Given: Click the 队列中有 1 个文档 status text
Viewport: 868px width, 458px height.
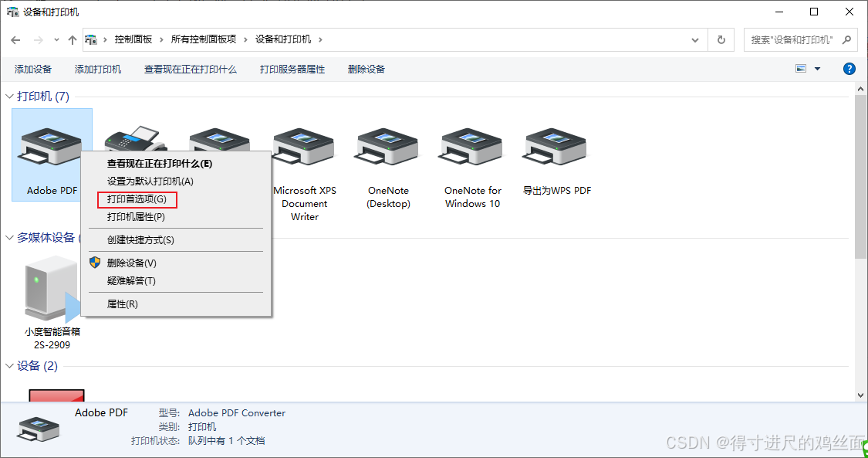Looking at the screenshot, I should pos(226,441).
